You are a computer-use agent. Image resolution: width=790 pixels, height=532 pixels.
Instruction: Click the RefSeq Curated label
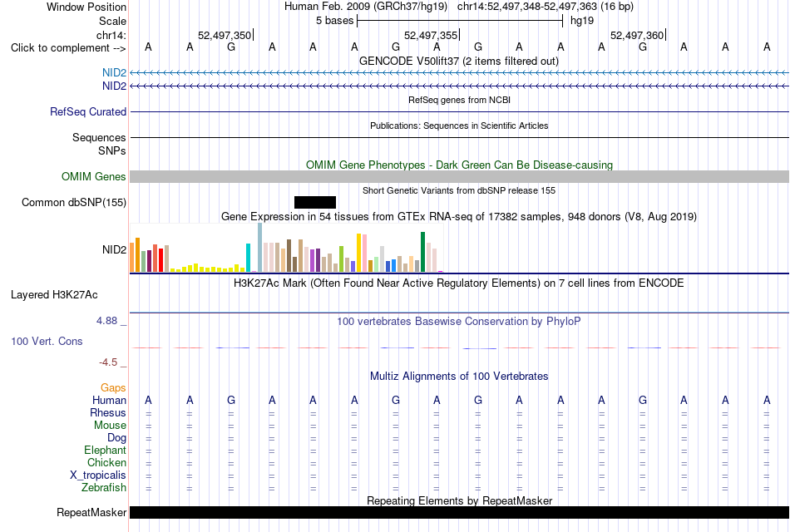click(88, 112)
